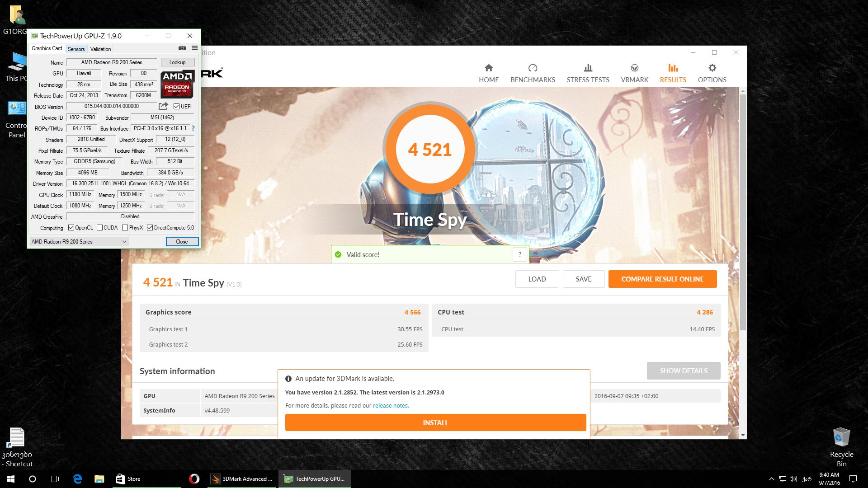Open GPU-Z hamburger menu icon
Viewport: 868px width, 488px height.
point(194,48)
